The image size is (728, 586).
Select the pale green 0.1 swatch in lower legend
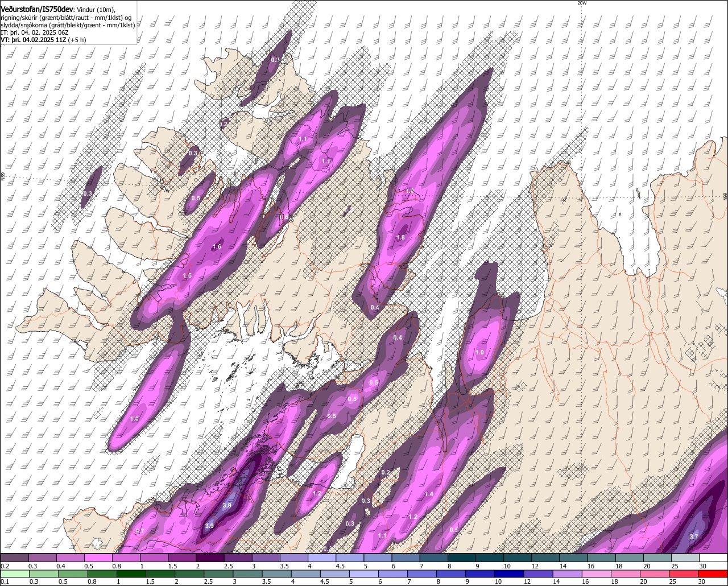[x=14, y=573]
